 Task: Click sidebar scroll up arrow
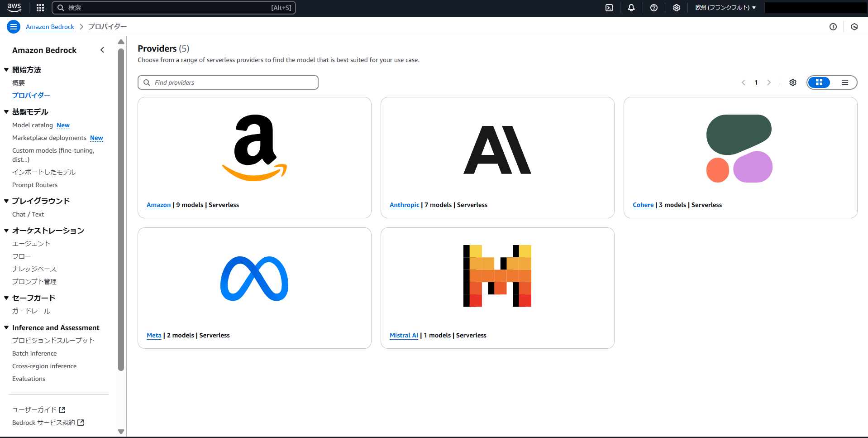click(121, 42)
